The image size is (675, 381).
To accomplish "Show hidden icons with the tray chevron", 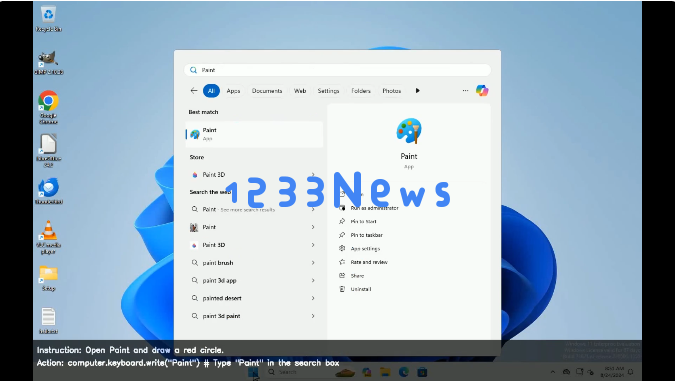I will pos(553,372).
